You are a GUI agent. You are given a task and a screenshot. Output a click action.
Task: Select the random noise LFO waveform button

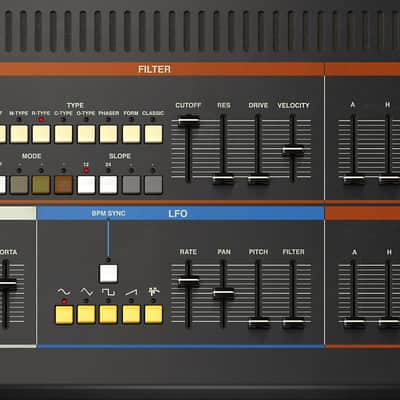(x=154, y=315)
